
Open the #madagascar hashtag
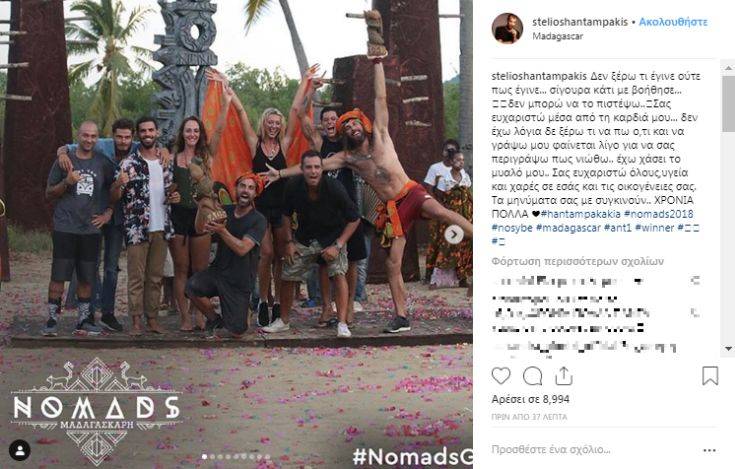568,228
